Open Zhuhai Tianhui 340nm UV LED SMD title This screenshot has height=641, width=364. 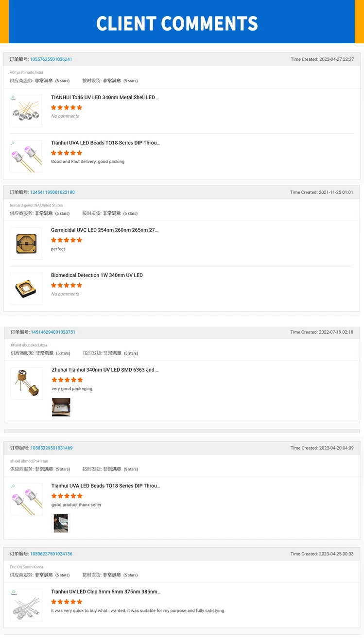click(105, 370)
